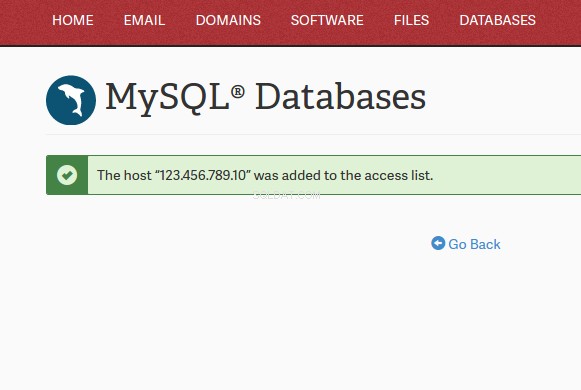Click the blue back-arrow circle icon
This screenshot has width=581, height=390.
[438, 243]
